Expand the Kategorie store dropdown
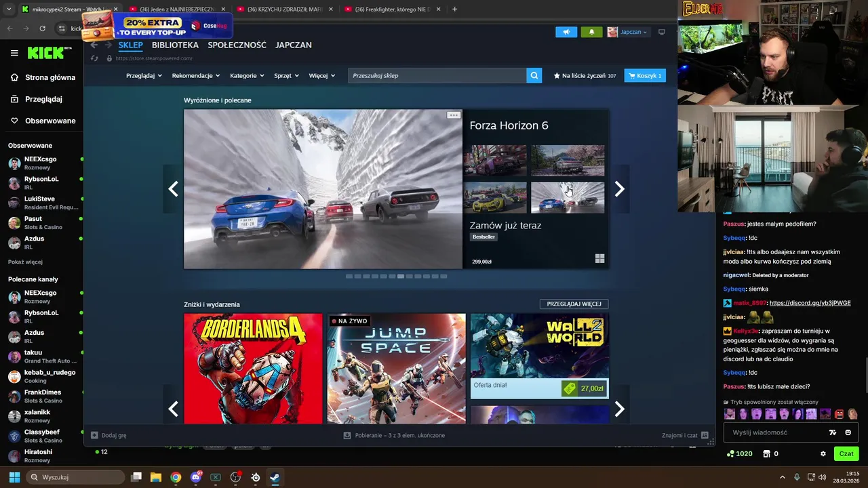The image size is (868, 488). pyautogui.click(x=247, y=75)
